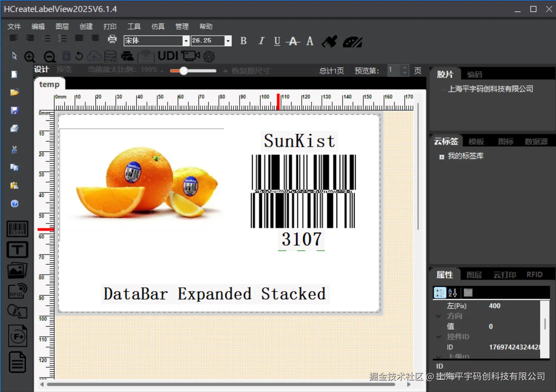Click the align right icon

[x=30, y=38]
